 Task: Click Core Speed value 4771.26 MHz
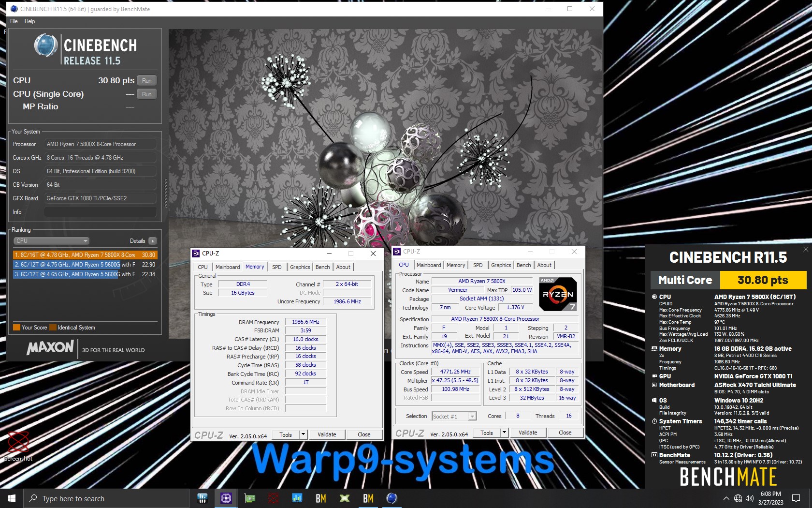tap(455, 372)
